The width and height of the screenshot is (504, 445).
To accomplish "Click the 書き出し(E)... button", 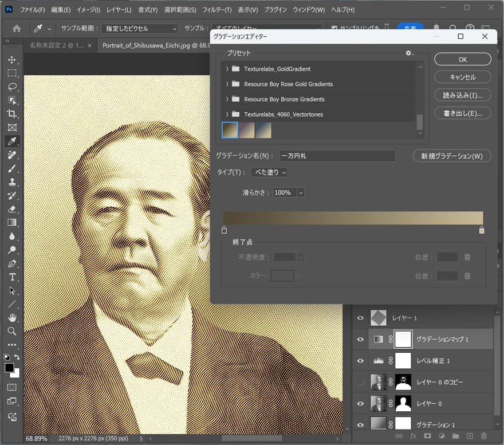I will coord(463,113).
